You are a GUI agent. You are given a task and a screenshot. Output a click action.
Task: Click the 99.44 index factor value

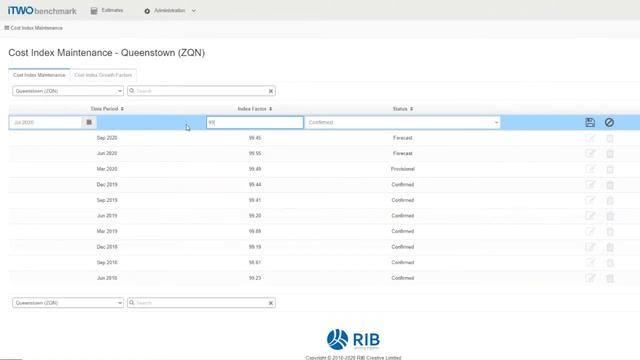pos(255,184)
